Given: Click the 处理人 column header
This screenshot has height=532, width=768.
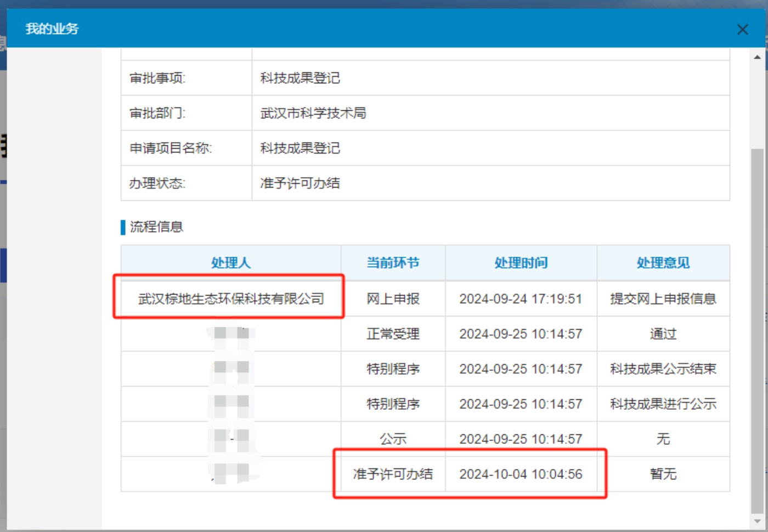Looking at the screenshot, I should [x=231, y=263].
